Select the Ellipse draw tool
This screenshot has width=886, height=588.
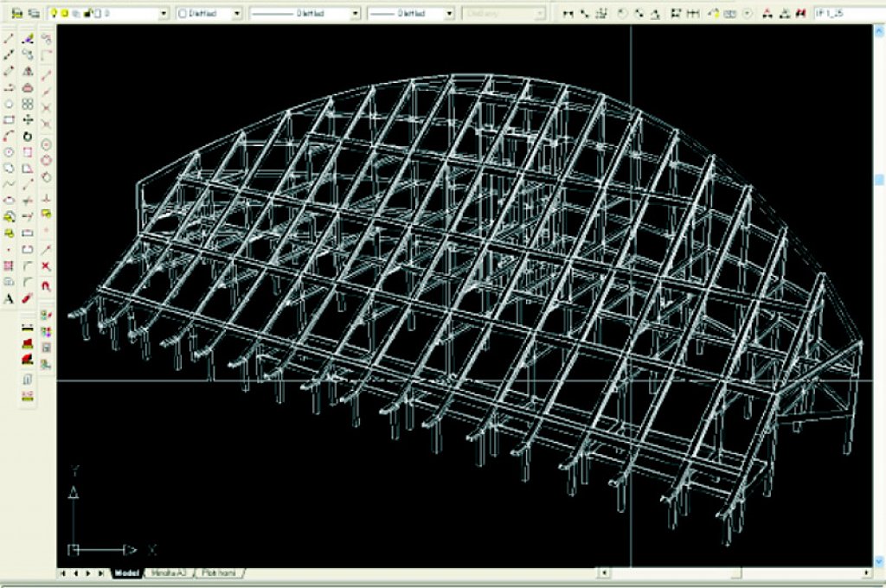click(9, 201)
